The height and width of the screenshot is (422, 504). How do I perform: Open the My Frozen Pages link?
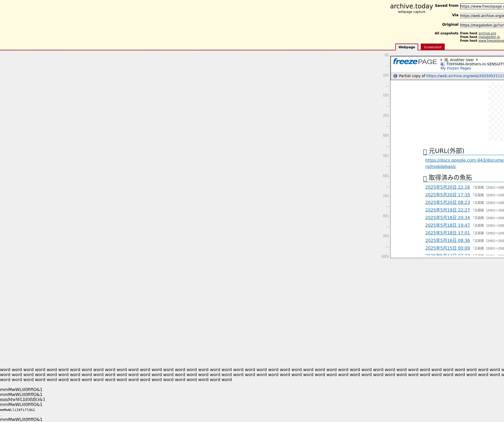[x=455, y=68]
